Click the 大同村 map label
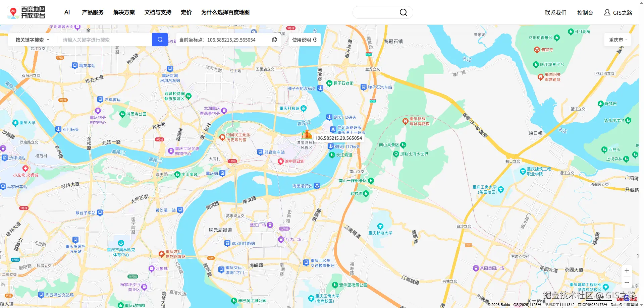644x308 pixels. pyautogui.click(x=215, y=159)
